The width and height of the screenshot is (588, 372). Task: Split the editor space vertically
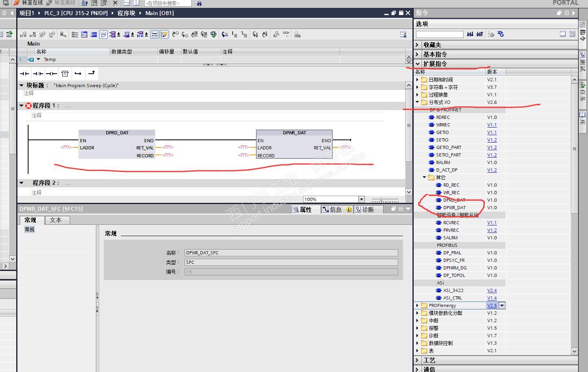[x=136, y=3]
